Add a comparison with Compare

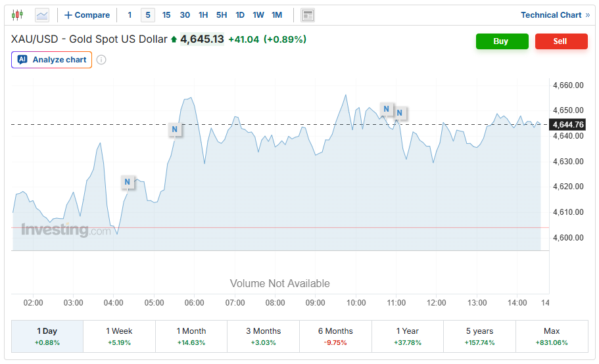[87, 15]
